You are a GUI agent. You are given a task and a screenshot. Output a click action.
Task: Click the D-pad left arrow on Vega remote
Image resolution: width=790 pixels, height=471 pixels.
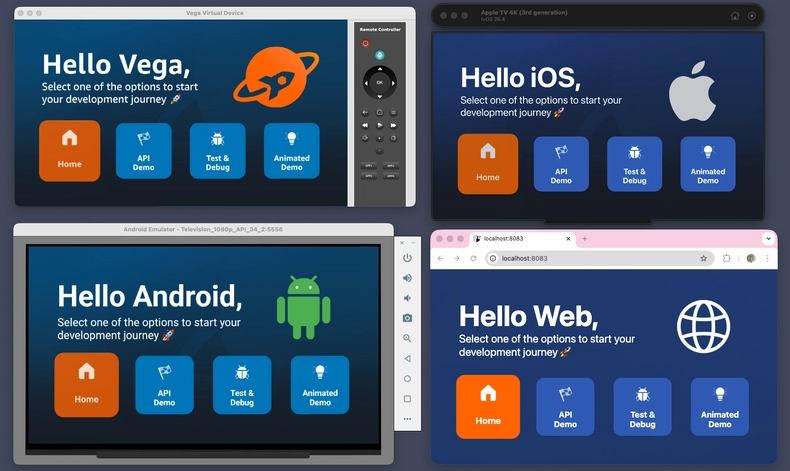[x=366, y=83]
